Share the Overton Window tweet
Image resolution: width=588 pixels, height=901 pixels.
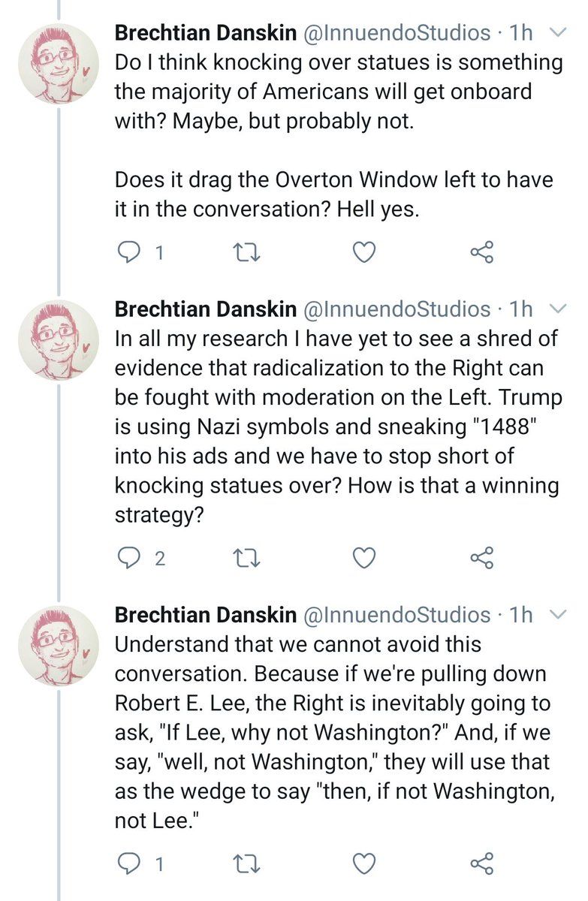pos(481,254)
